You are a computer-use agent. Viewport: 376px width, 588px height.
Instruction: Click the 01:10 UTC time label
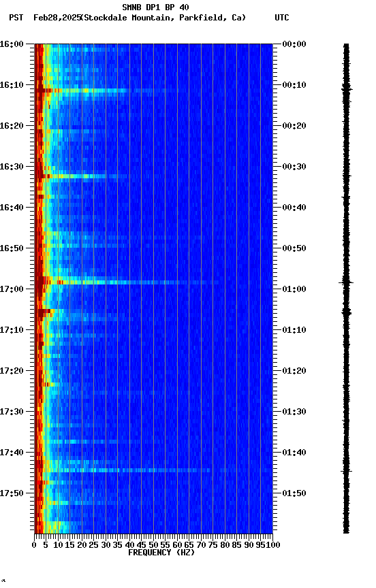294,330
